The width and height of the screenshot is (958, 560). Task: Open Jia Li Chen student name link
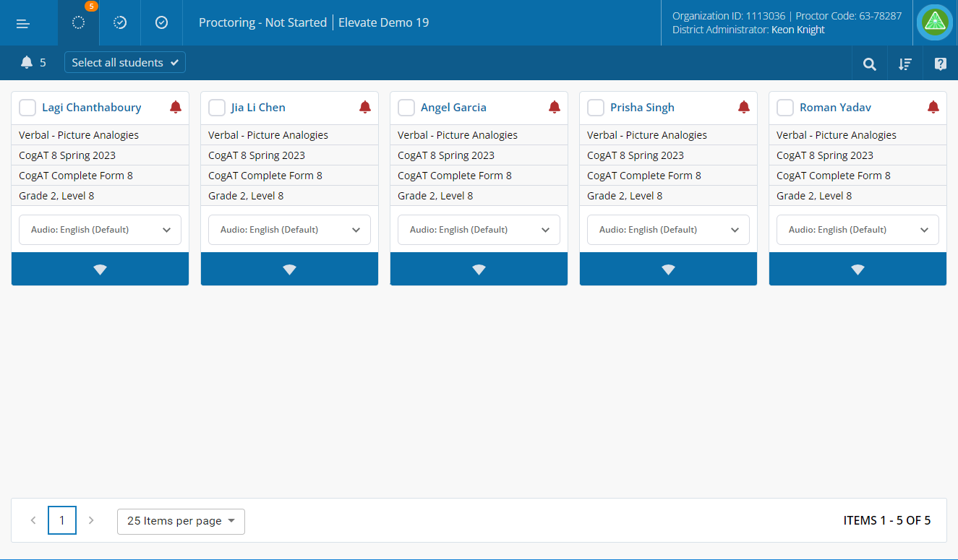tap(258, 108)
